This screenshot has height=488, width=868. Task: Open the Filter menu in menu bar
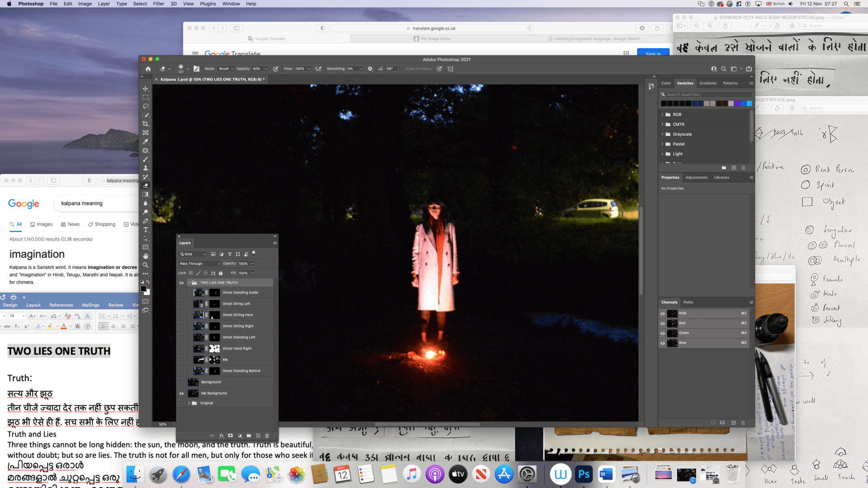(x=158, y=4)
